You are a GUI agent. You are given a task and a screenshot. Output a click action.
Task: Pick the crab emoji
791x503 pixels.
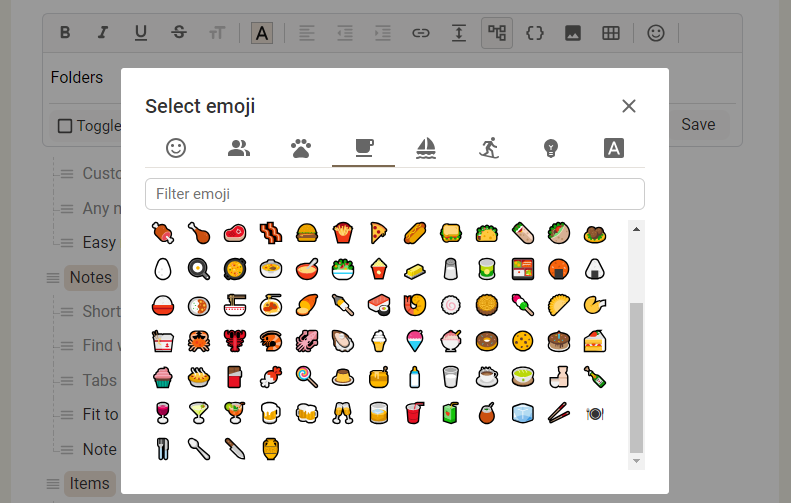pos(199,342)
